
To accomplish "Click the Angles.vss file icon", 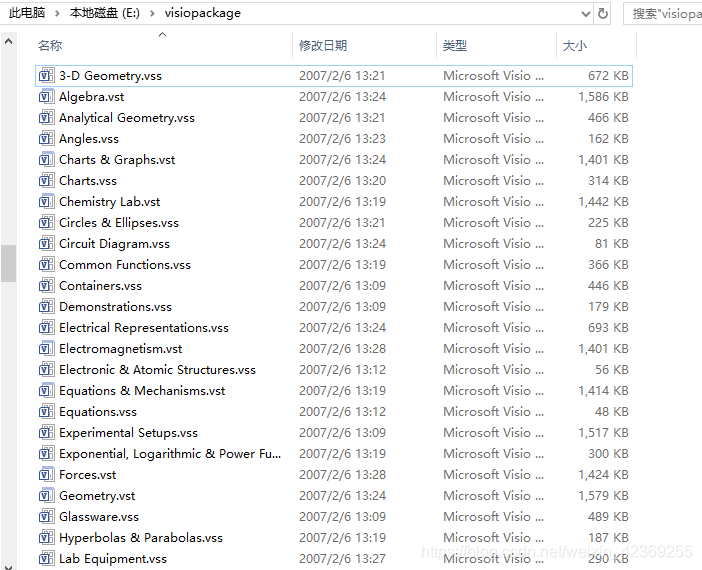I will pos(46,139).
